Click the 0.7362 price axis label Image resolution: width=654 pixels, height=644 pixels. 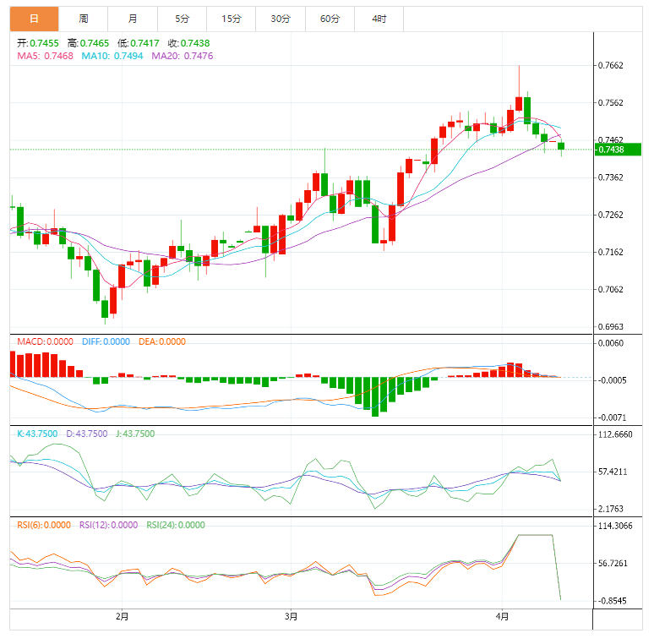click(611, 177)
